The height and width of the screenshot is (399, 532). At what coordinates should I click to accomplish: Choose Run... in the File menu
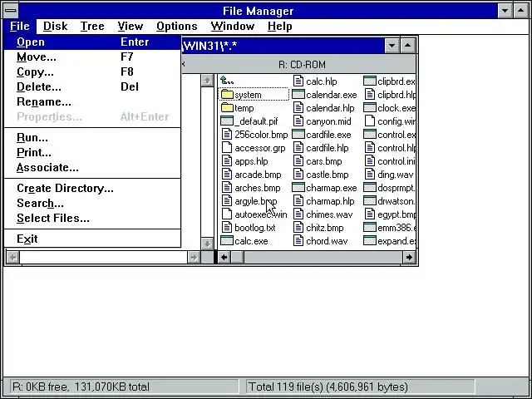pos(92,137)
